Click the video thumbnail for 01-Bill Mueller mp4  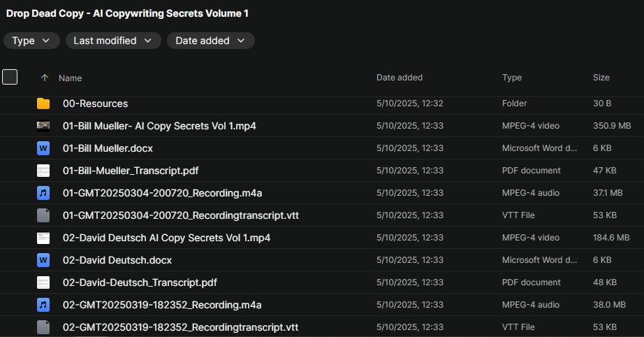click(x=43, y=126)
